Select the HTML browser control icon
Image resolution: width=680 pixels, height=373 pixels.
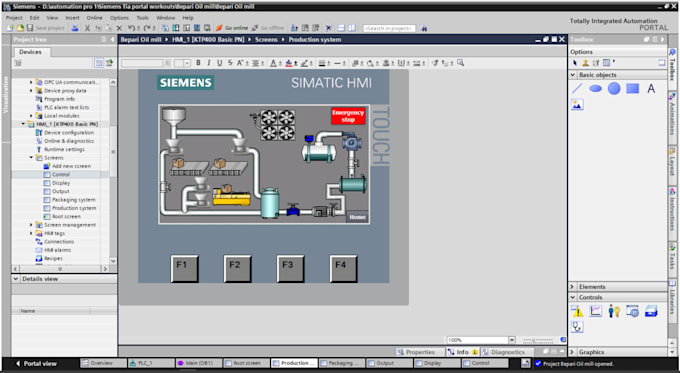[x=633, y=311]
